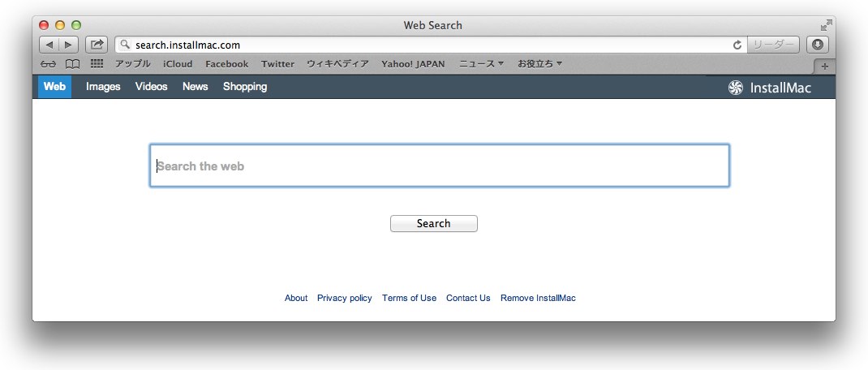Enter full screen using window arrows icon

pyautogui.click(x=826, y=25)
